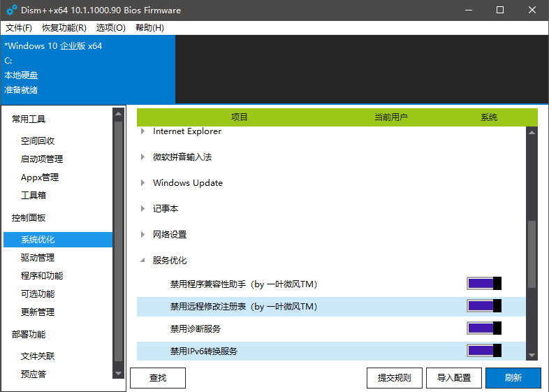Image resolution: width=549 pixels, height=392 pixels.
Task: Expand the 网络设置 group
Action: tap(142, 234)
